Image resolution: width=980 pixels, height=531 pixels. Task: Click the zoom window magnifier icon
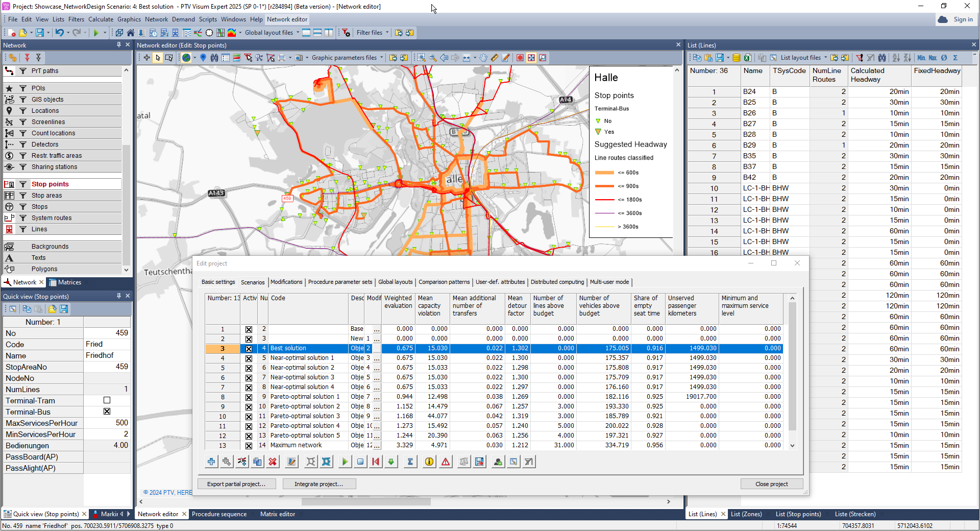pos(421,58)
